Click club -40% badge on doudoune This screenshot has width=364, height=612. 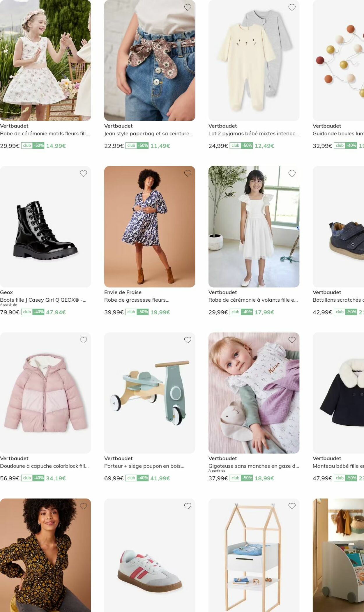click(33, 478)
